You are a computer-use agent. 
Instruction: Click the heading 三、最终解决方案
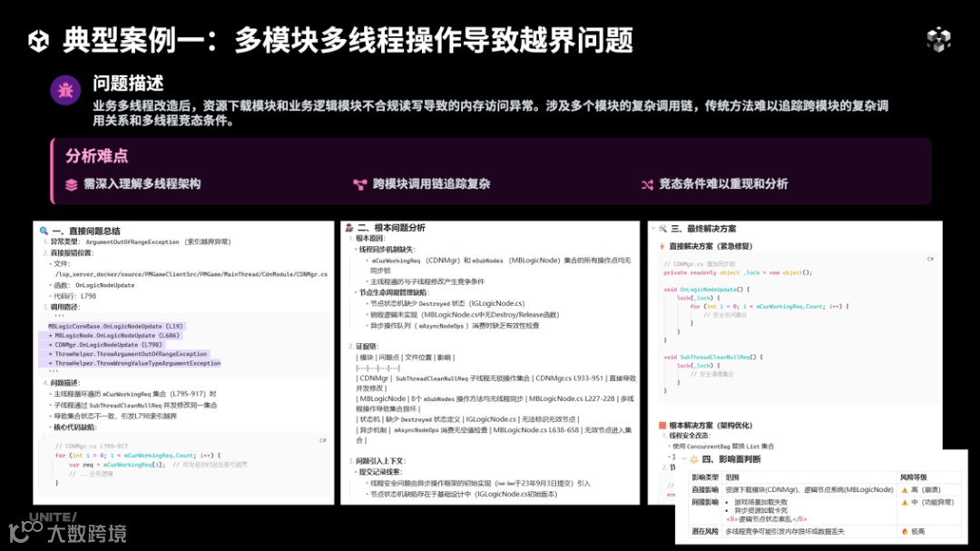(703, 228)
